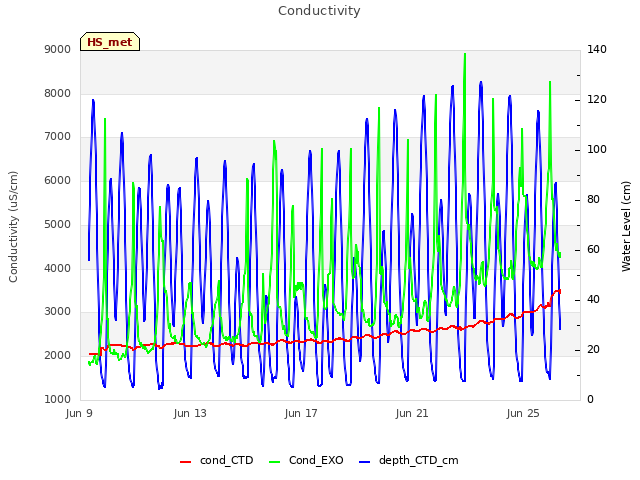This screenshot has height=480, width=640.
Task: Click the 60 water level axis value
Action: [593, 250]
